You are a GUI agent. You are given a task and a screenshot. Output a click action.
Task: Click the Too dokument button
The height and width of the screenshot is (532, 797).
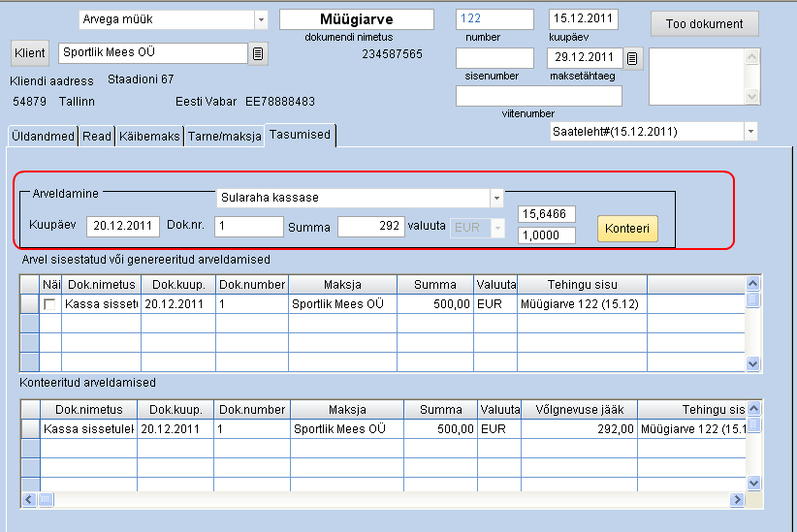(x=705, y=24)
